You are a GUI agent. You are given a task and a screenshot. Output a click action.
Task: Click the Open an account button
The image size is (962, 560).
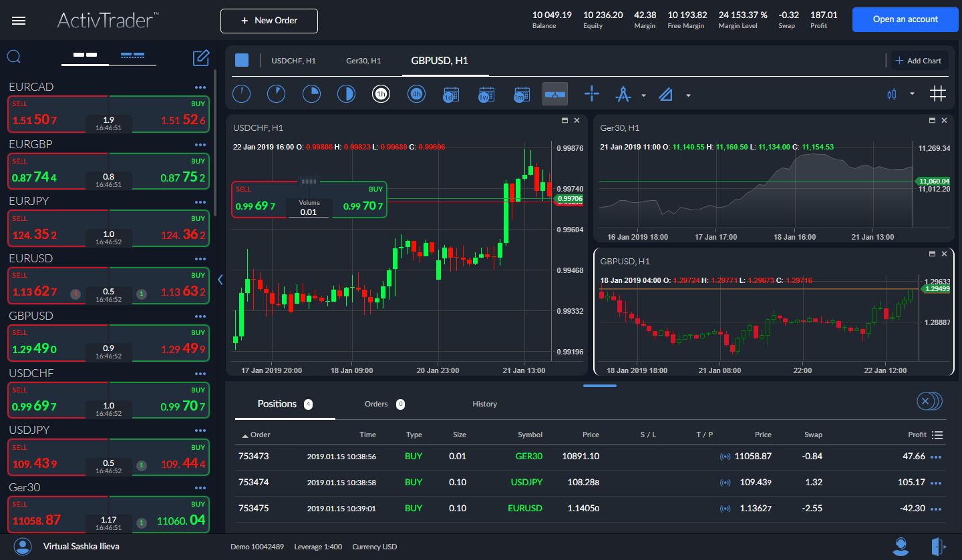[x=905, y=19]
